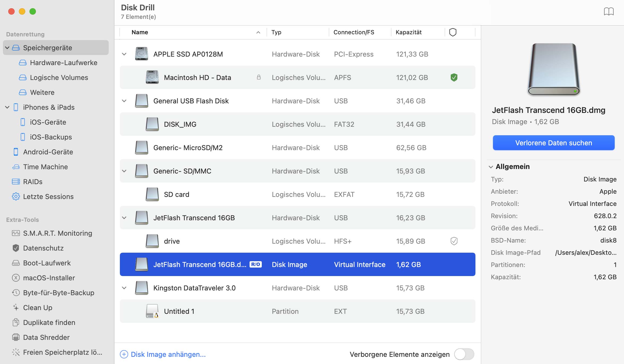The image size is (624, 364).
Task: Expand the APPLE SSD AP0128M disclosure triangle
Action: (125, 54)
